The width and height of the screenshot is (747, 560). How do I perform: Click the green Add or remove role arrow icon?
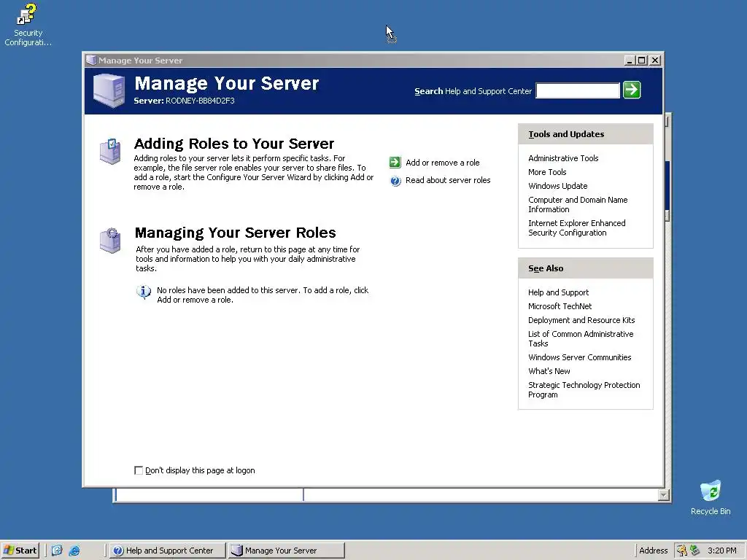(x=395, y=163)
